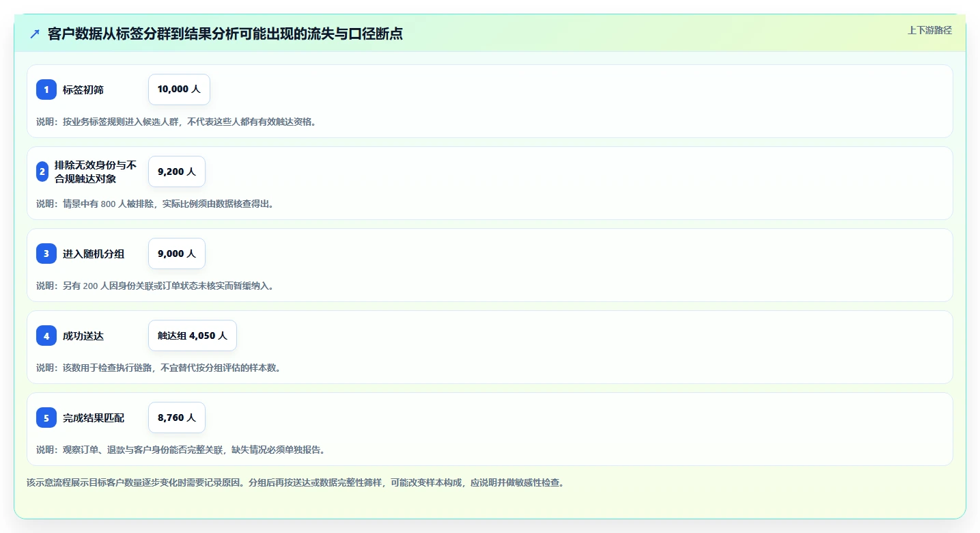980x533 pixels.
Task: Click the footer paragraph starting 该示意流程展示
Action: tap(296, 482)
